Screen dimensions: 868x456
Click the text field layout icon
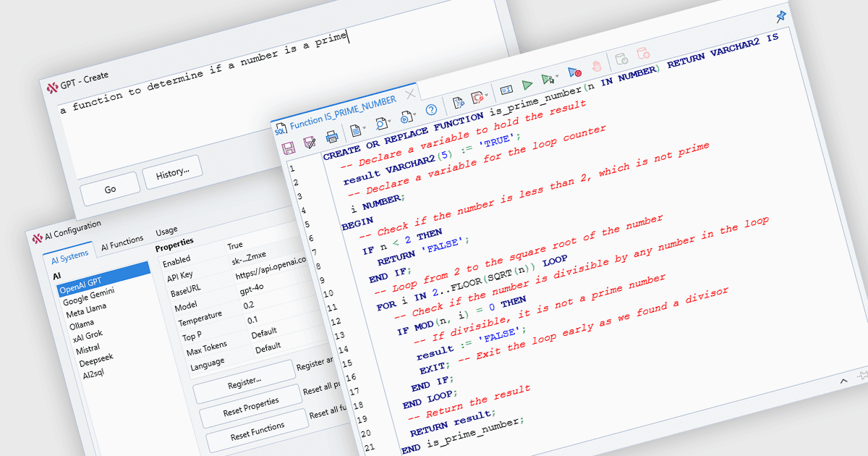point(506,90)
